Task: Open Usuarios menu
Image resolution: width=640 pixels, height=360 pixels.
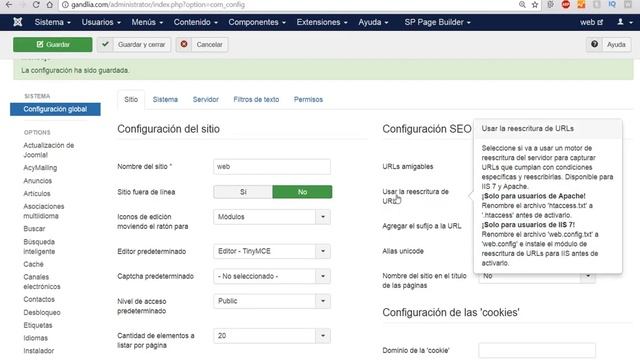Action: point(101,22)
